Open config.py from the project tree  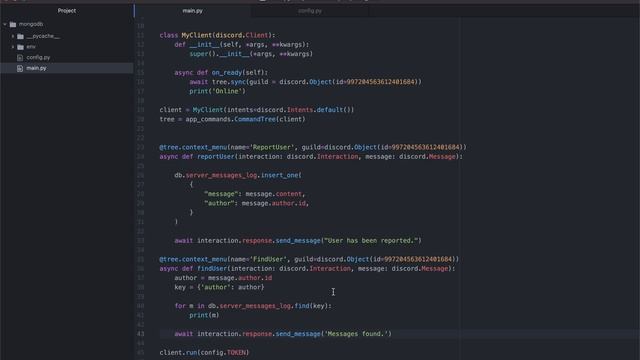tap(38, 58)
